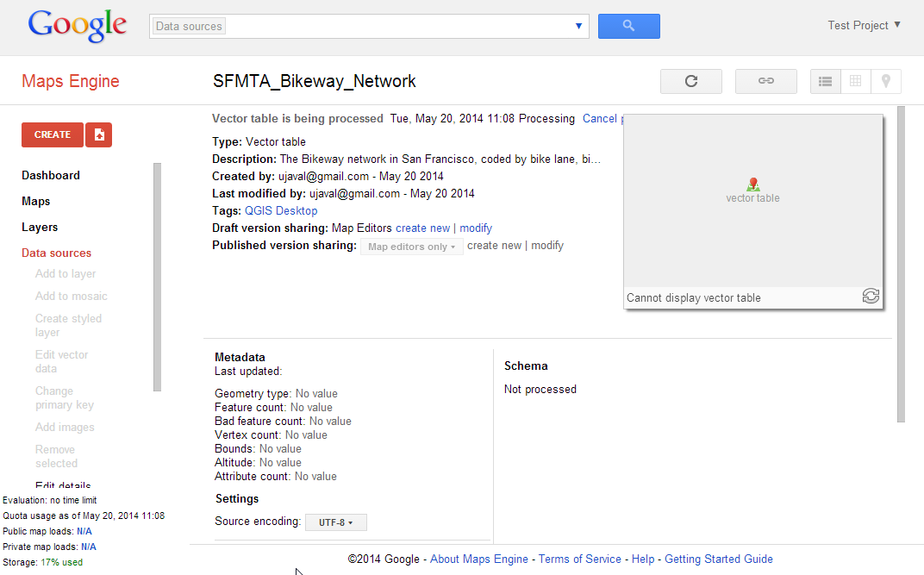Switch to map pin view icon
The width and height of the screenshot is (924, 575).
(885, 81)
